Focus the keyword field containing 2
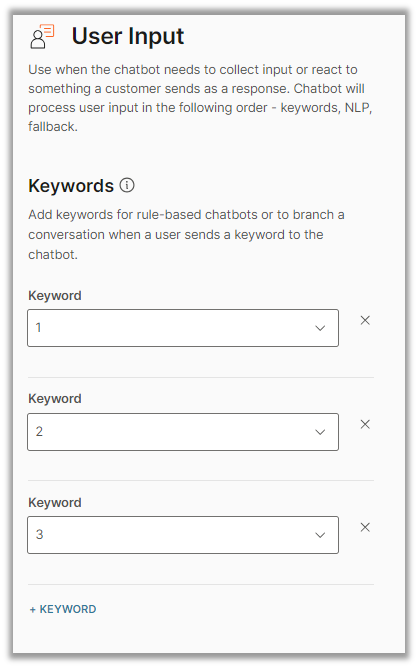Screen dimensions: 418x668 (183, 432)
